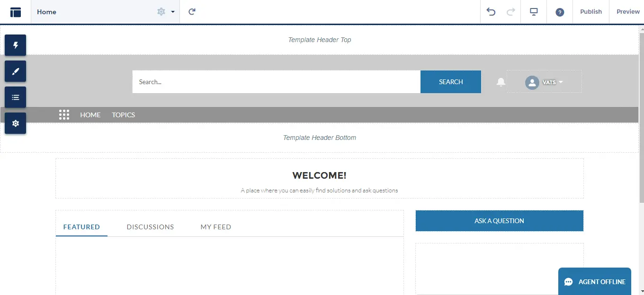Open the Settings gear in left sidebar
This screenshot has height=295, width=644.
pyautogui.click(x=16, y=123)
